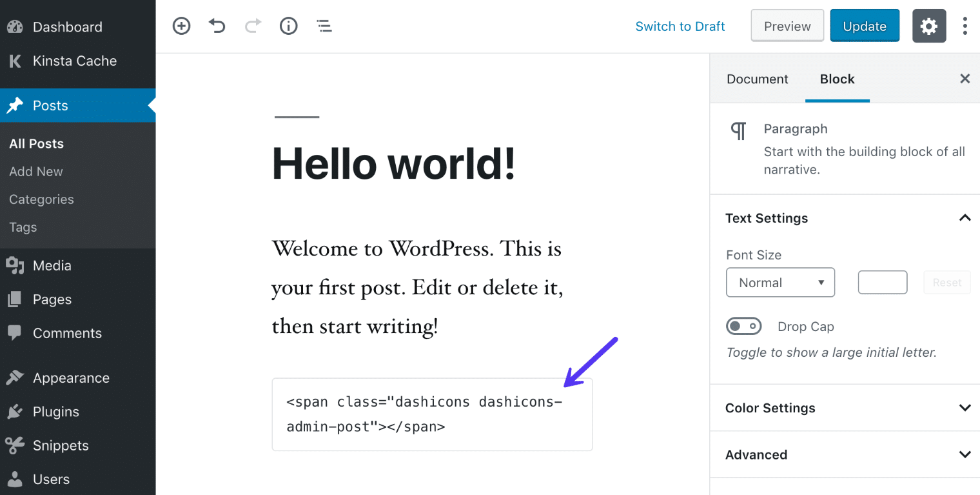Click the Update button
This screenshot has width=980, height=495.
[865, 26]
